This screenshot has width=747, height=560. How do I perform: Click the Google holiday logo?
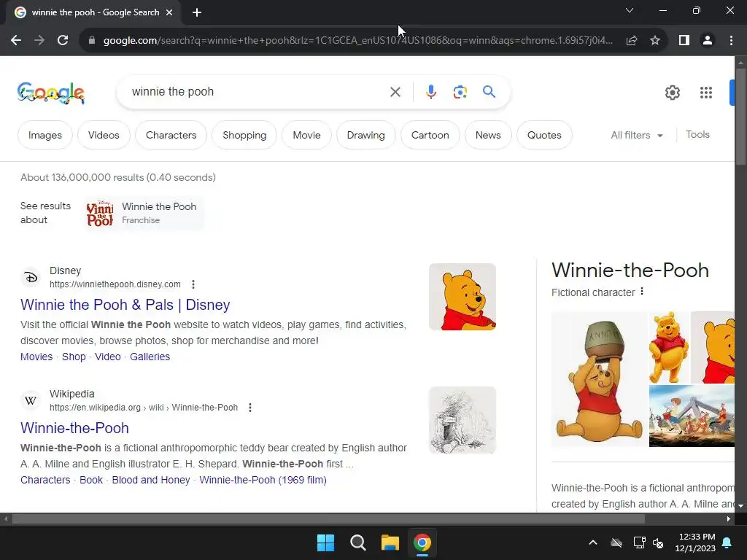(51, 93)
